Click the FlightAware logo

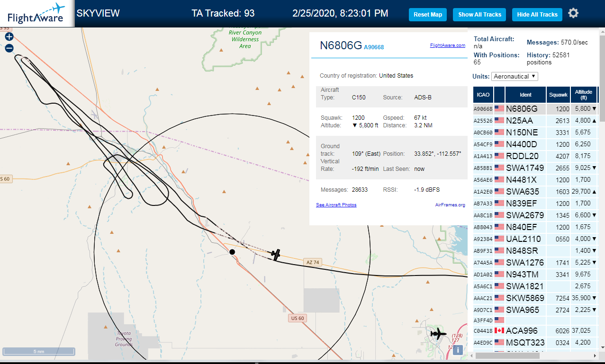(x=37, y=13)
